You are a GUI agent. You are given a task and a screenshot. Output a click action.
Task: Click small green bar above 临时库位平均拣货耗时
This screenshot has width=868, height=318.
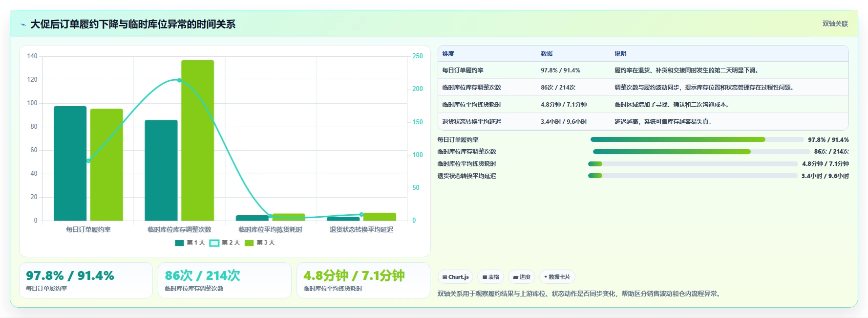click(x=289, y=217)
